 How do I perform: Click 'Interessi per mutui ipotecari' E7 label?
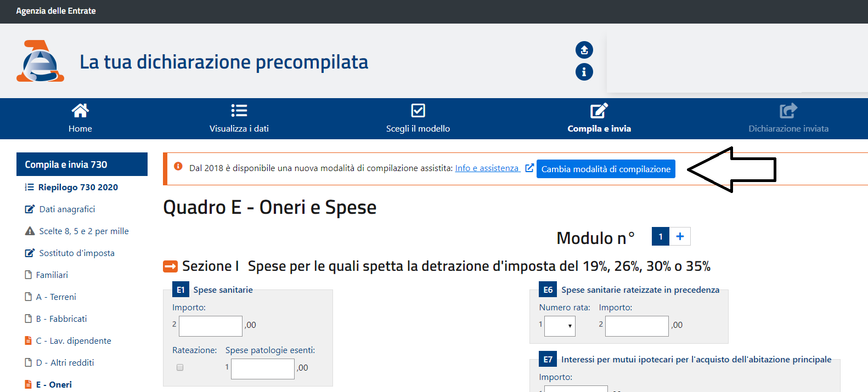pyautogui.click(x=696, y=359)
